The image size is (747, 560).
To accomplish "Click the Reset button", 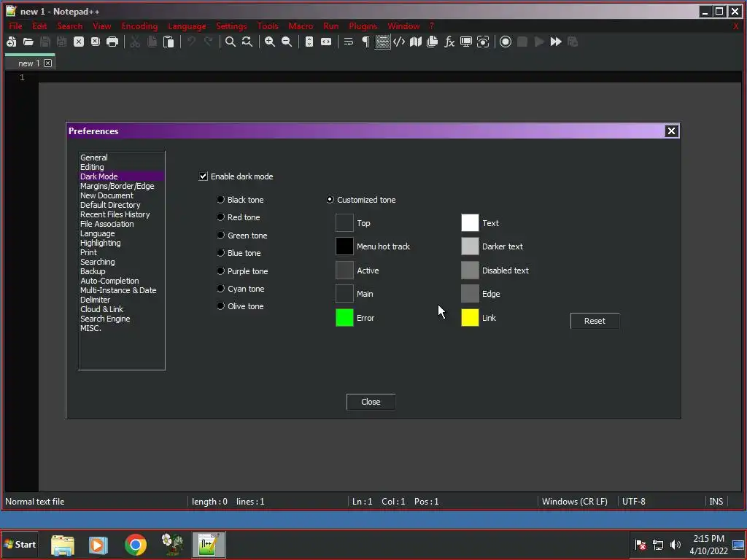I will (595, 321).
